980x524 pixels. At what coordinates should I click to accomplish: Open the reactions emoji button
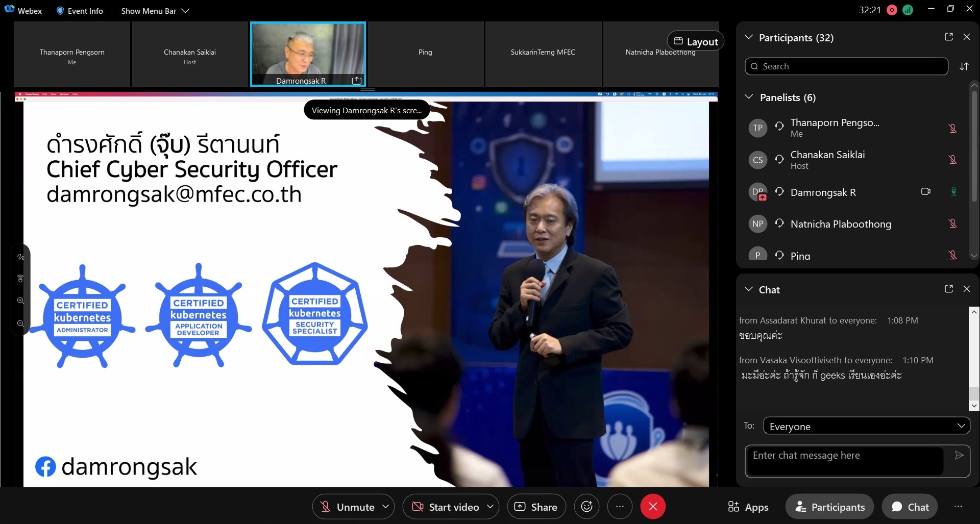(586, 507)
